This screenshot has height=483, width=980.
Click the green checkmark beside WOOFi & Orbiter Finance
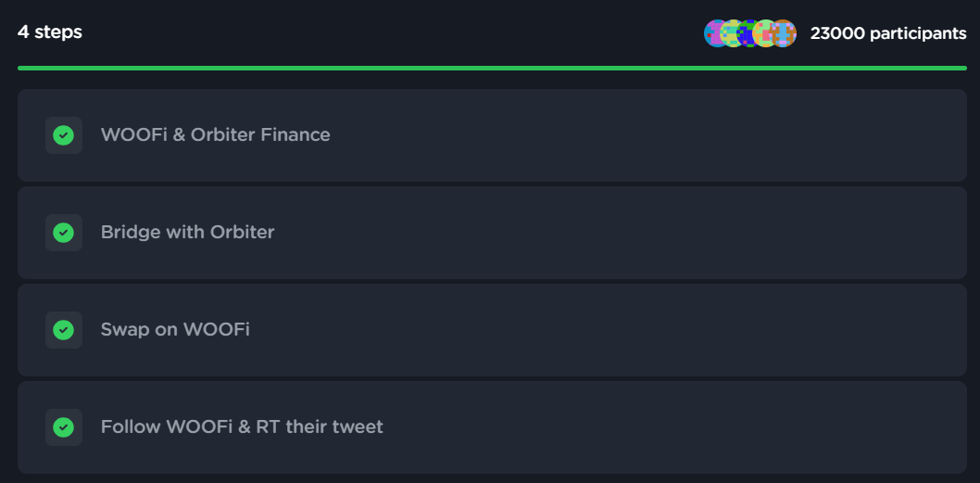[63, 135]
